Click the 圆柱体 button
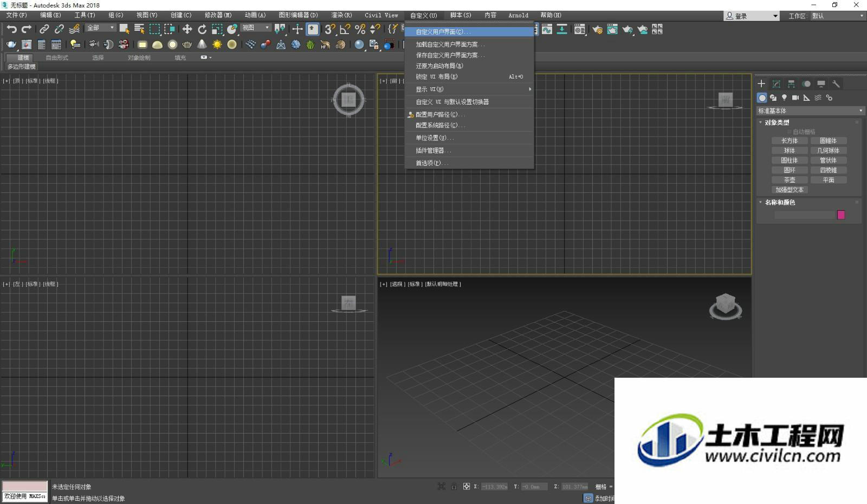The width and height of the screenshot is (867, 504). pos(790,160)
